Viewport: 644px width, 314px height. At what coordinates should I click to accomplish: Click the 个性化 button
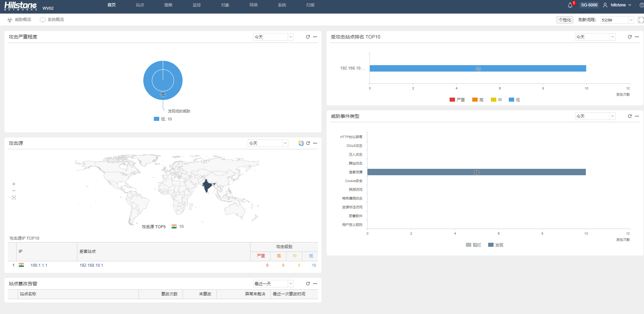(565, 20)
